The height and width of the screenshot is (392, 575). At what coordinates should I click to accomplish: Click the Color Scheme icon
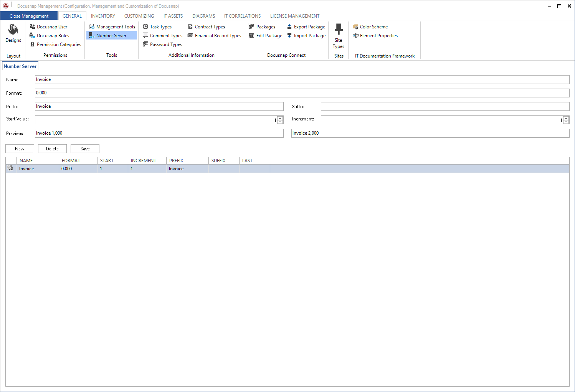(x=355, y=26)
